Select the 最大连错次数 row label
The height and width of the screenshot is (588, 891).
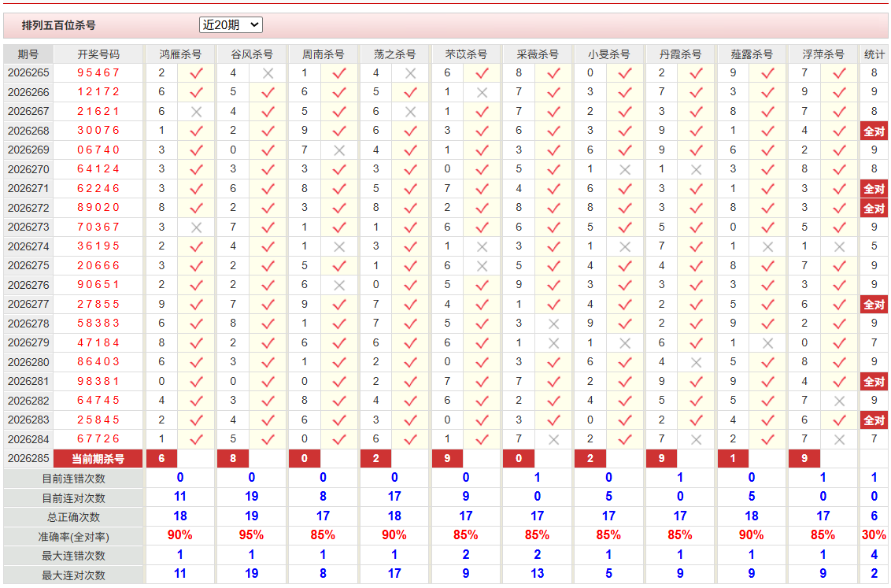[73, 556]
